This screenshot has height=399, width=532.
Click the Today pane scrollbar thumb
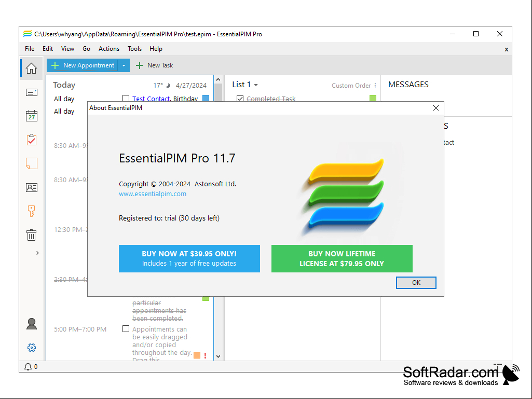click(x=218, y=92)
